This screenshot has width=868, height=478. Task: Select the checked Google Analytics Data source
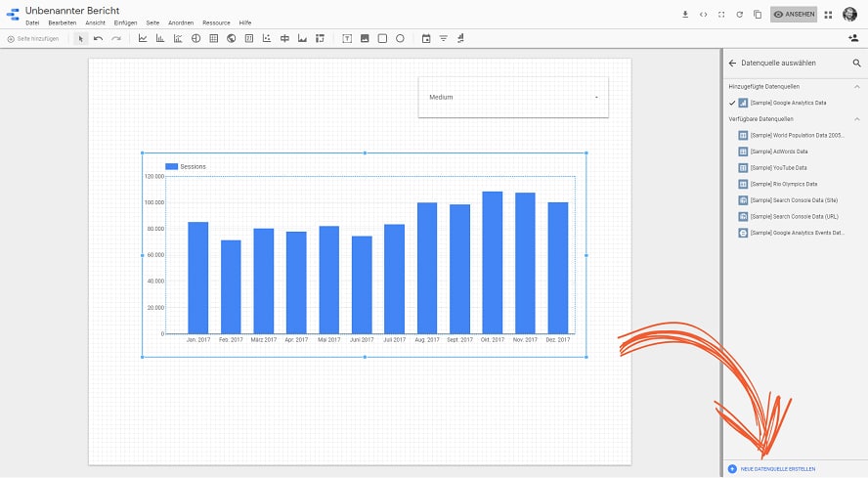pyautogui.click(x=787, y=103)
